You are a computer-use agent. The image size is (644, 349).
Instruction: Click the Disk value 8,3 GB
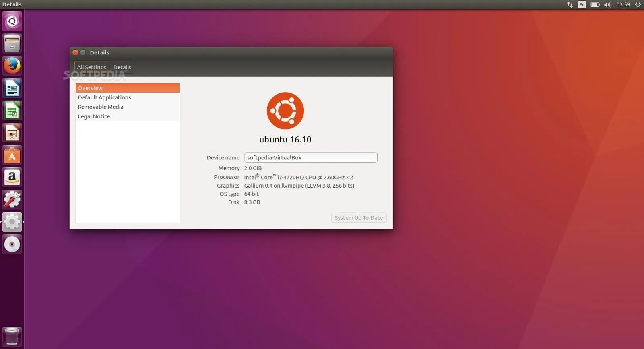point(252,202)
